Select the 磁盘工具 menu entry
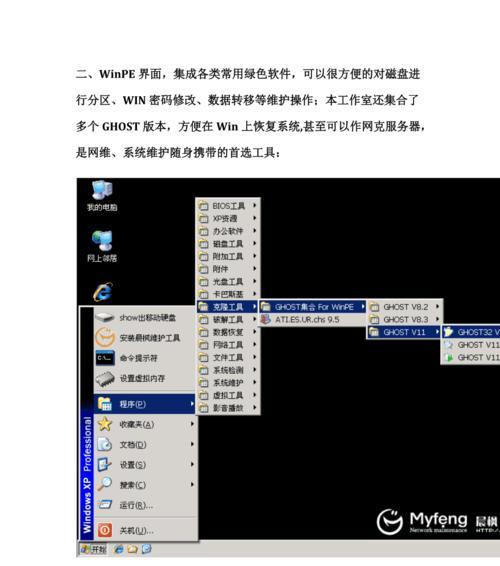 coord(228,244)
